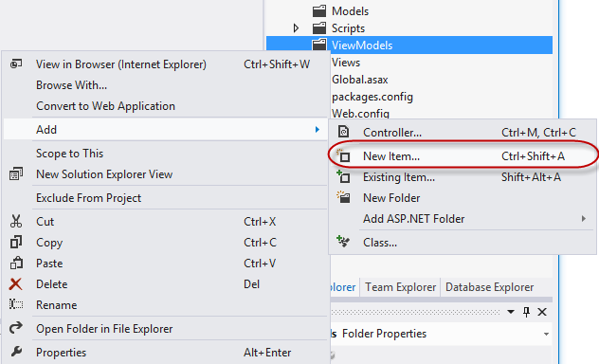Open the Folder Properties dropdown
The image size is (599, 364).
pyautogui.click(x=547, y=334)
